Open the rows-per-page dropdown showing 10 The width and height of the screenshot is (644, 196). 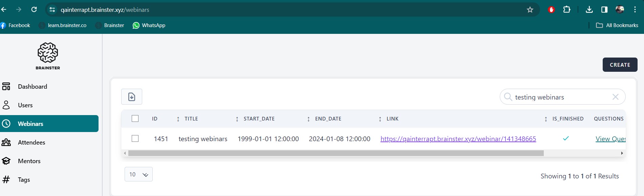tap(138, 174)
